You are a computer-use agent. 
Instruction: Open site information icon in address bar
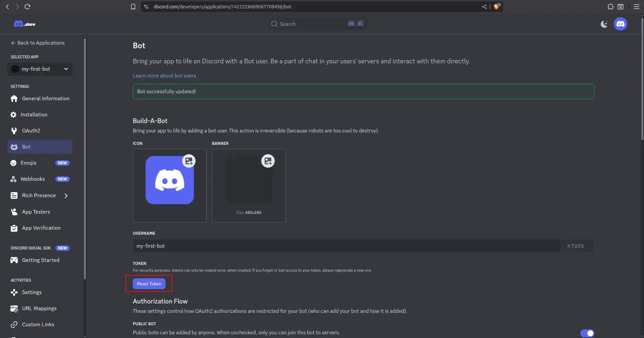146,7
